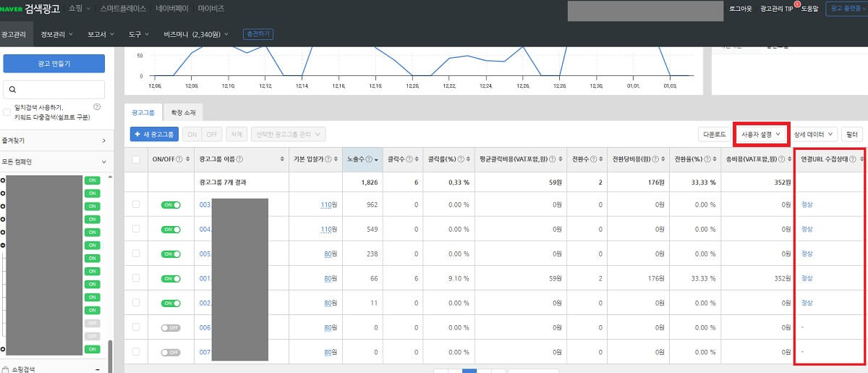The image size is (868, 373).
Task: Click the magnifier icon in sidebar search
Action: coord(12,90)
